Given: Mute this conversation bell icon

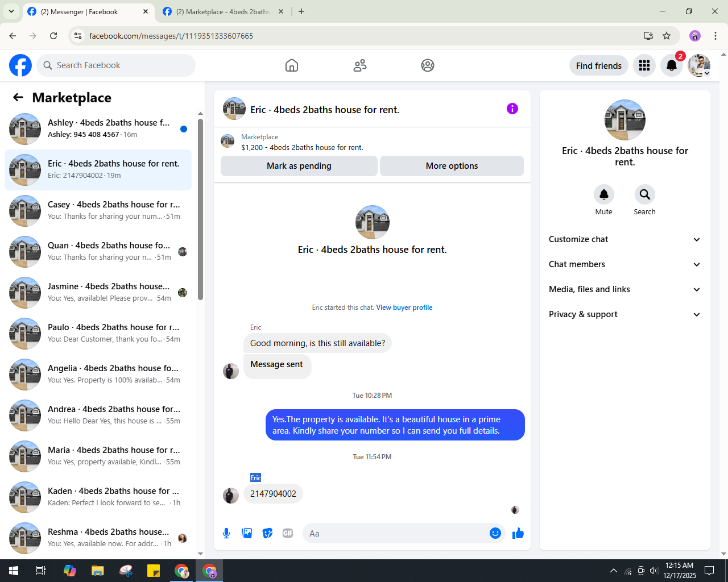Looking at the screenshot, I should point(604,194).
